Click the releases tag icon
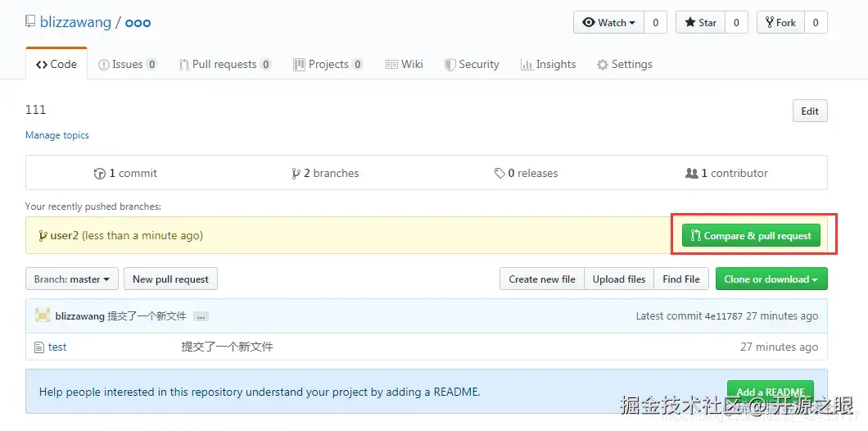Viewport: 868px width, 431px height. tap(500, 174)
